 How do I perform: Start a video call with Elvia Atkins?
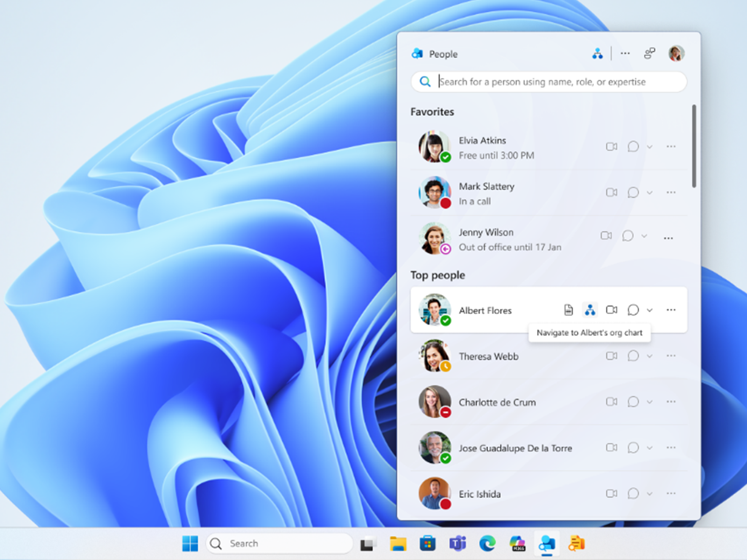tap(612, 146)
